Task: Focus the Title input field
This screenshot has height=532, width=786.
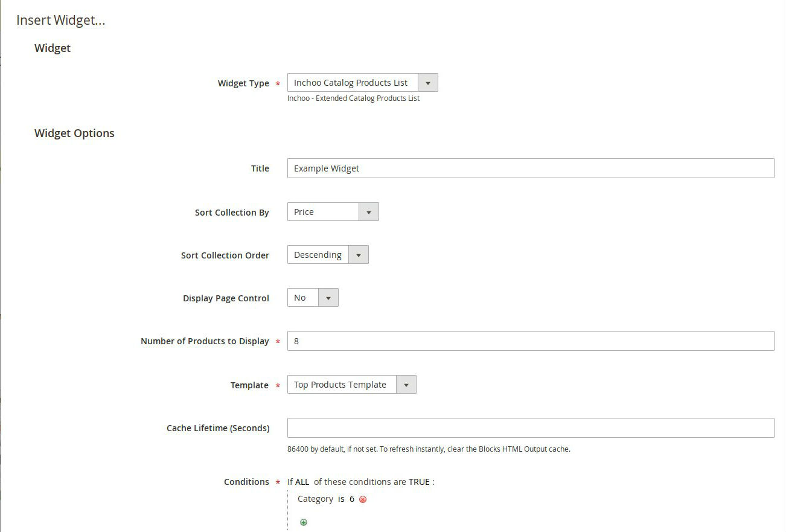Action: 531,168
